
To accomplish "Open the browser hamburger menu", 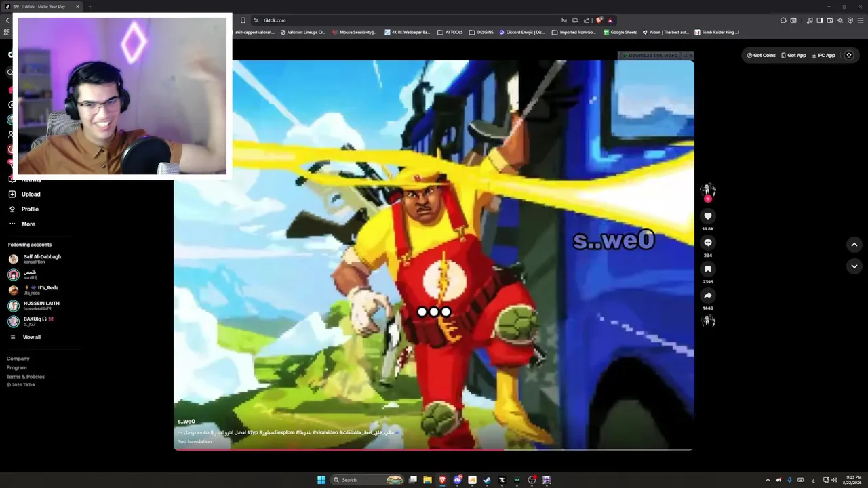I will tap(861, 20).
